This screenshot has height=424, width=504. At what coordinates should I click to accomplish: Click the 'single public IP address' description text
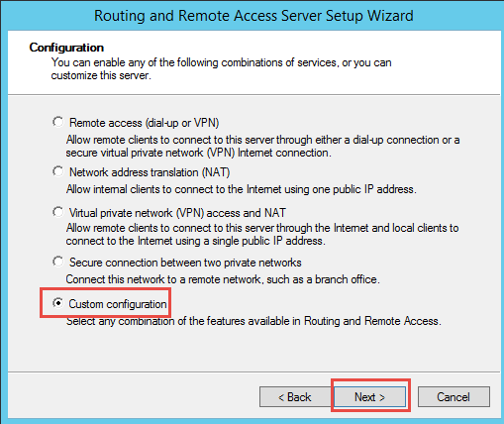(262, 234)
